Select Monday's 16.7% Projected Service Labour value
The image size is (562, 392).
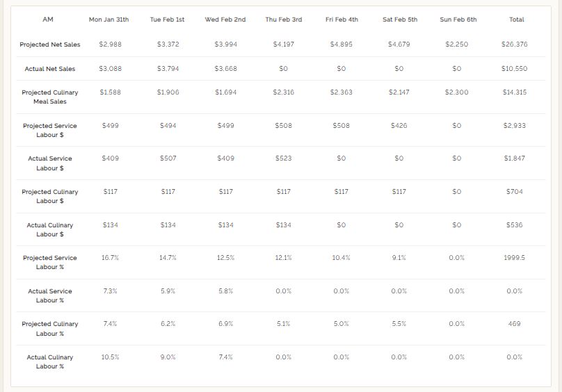(x=110, y=258)
